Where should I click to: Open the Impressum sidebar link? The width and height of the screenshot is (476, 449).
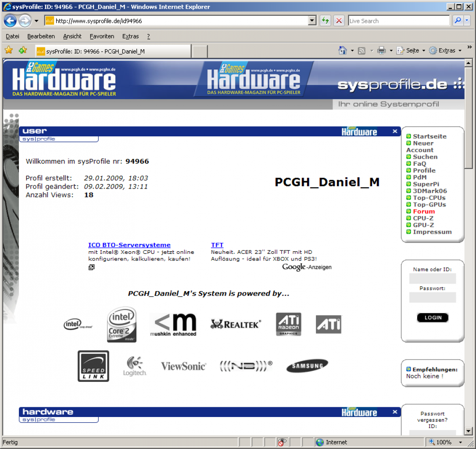click(x=432, y=232)
